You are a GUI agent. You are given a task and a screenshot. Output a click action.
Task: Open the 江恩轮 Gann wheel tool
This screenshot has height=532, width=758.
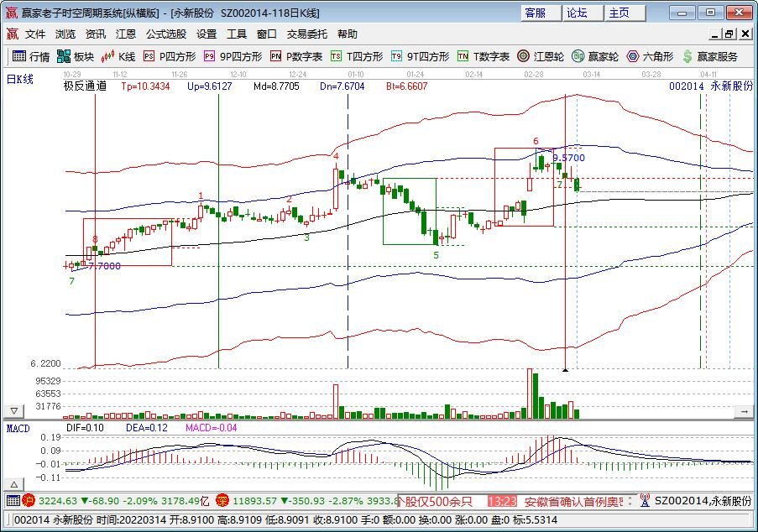pos(541,56)
